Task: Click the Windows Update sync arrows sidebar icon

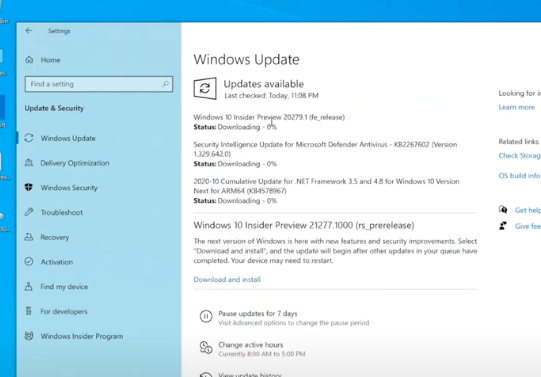Action: click(x=29, y=138)
